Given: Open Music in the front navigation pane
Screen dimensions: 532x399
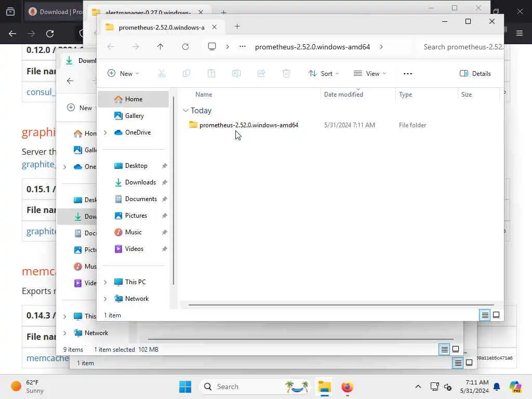Looking at the screenshot, I should coord(134,232).
